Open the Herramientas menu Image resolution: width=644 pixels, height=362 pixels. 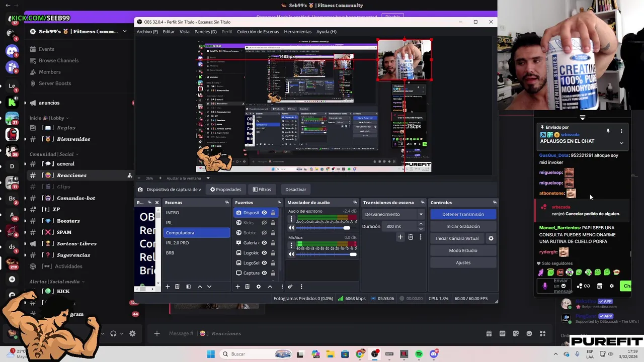click(297, 32)
